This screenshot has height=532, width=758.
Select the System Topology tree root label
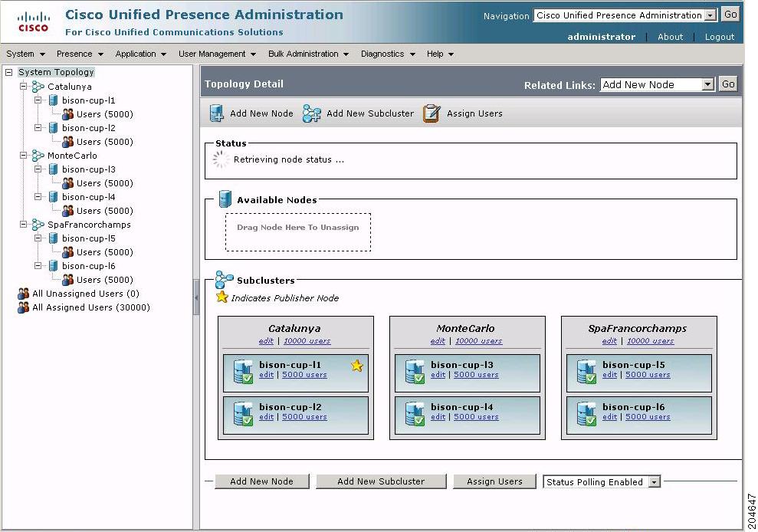(x=56, y=72)
